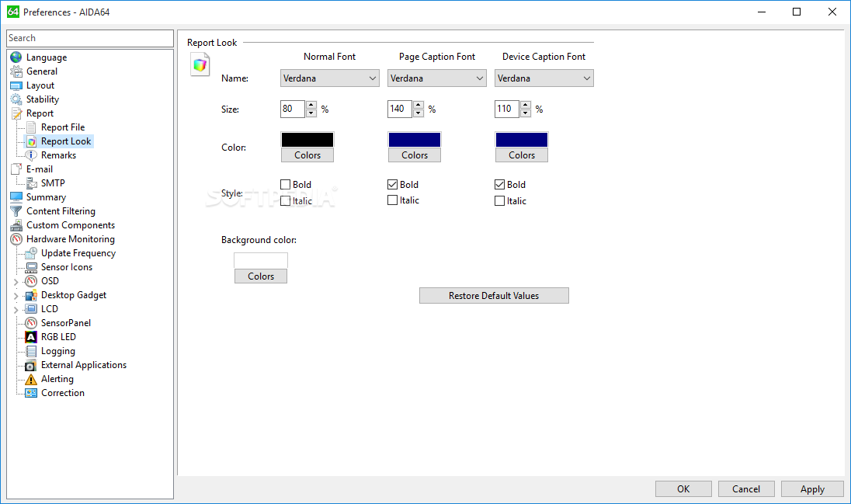
Task: Click the Alerting warning triangle icon
Action: pos(32,379)
